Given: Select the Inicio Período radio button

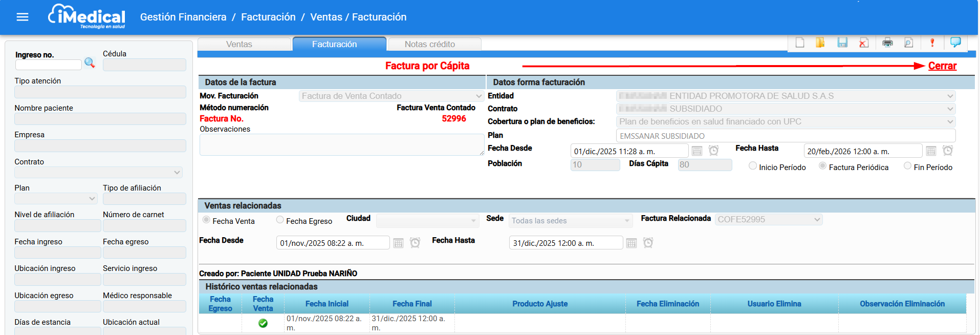Looking at the screenshot, I should pos(753,166).
